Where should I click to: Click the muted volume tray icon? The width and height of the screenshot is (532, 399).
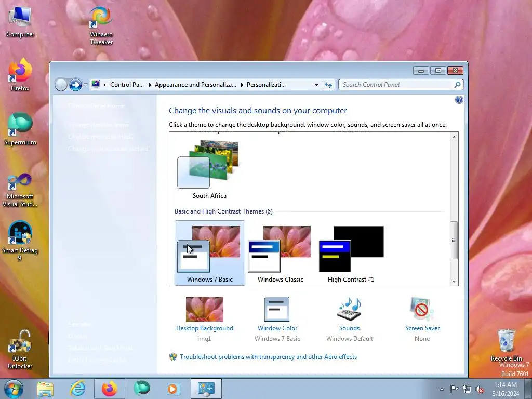[480, 389]
